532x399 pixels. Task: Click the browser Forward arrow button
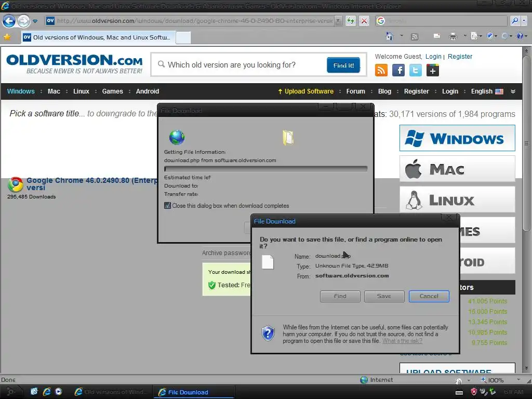(23, 21)
